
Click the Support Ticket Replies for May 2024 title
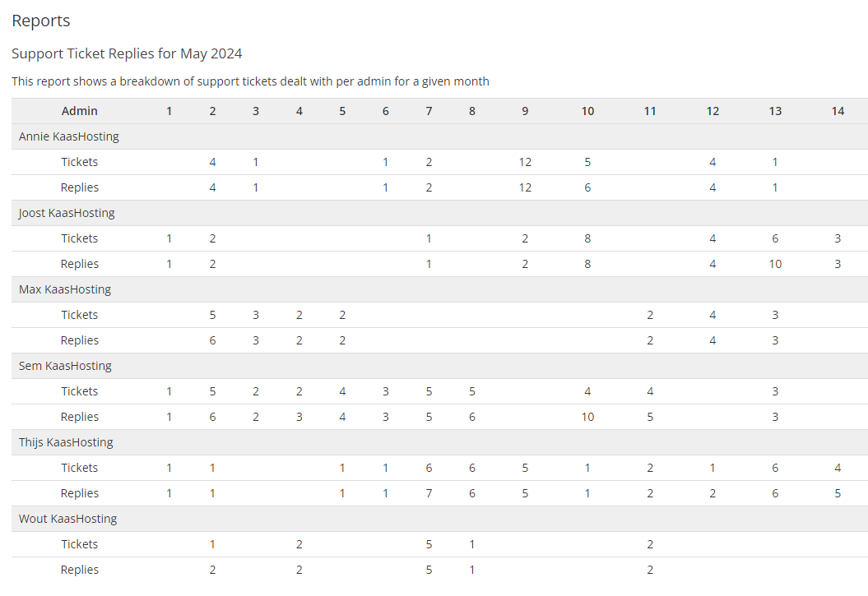pyautogui.click(x=127, y=53)
